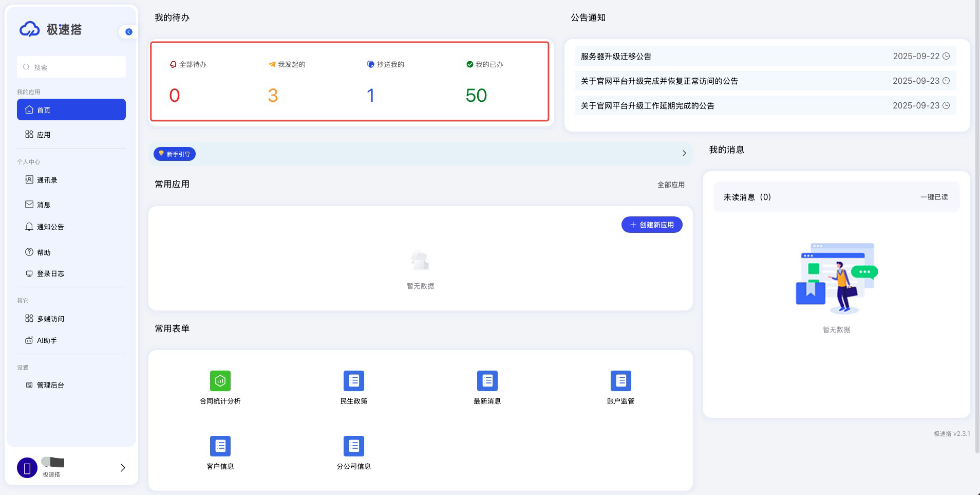The image size is (980, 495).
Task: Click the 创建新应用 button
Action: [x=651, y=225]
